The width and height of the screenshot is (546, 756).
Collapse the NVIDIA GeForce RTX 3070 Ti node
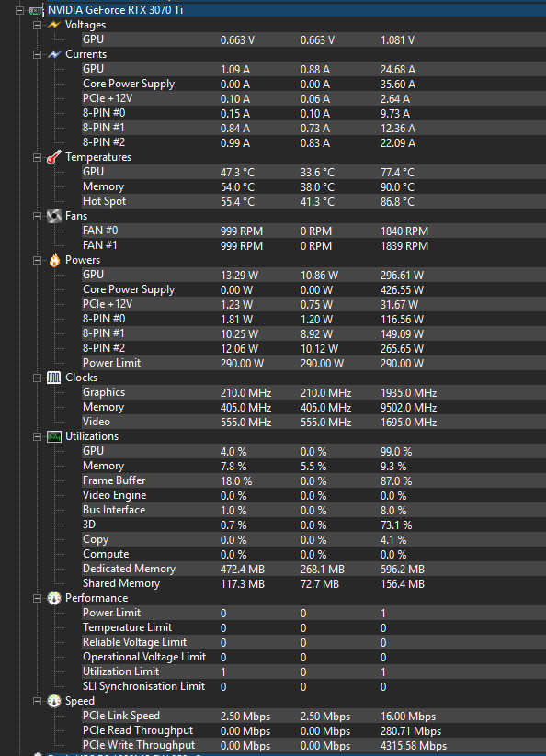click(x=19, y=10)
